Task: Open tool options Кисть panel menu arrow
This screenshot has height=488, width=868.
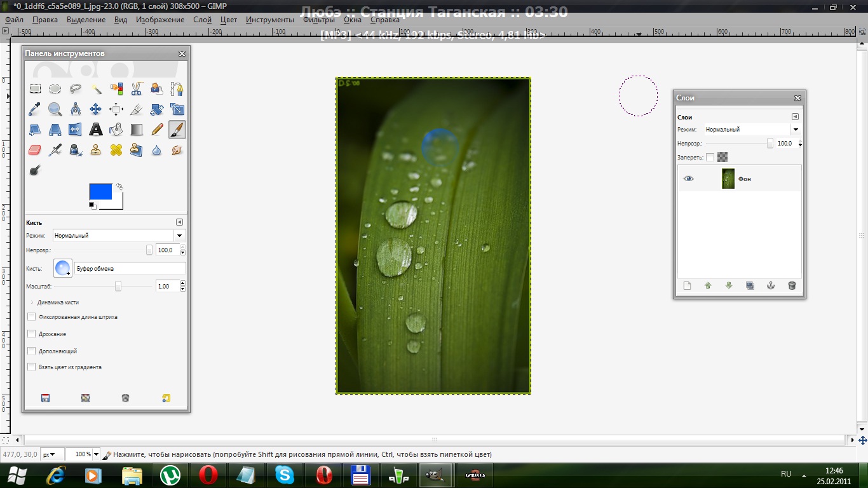Action: click(x=179, y=222)
